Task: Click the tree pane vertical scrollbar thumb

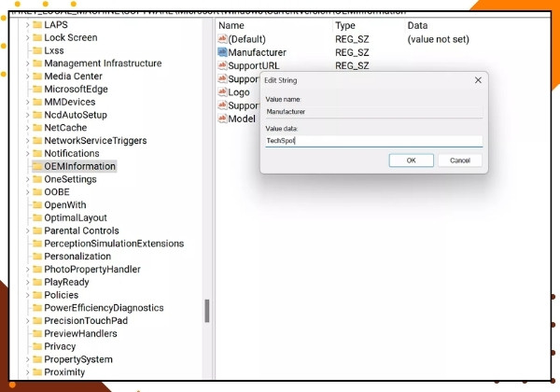Action: (207, 311)
